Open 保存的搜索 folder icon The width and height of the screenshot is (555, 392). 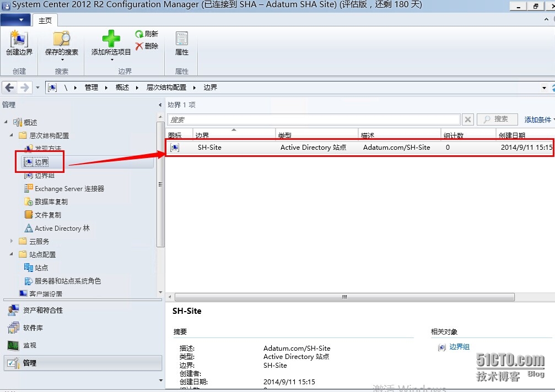click(x=62, y=39)
